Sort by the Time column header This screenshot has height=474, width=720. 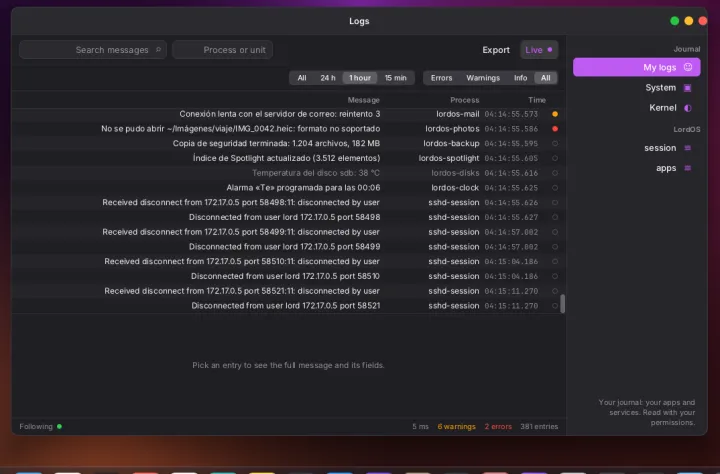537,100
